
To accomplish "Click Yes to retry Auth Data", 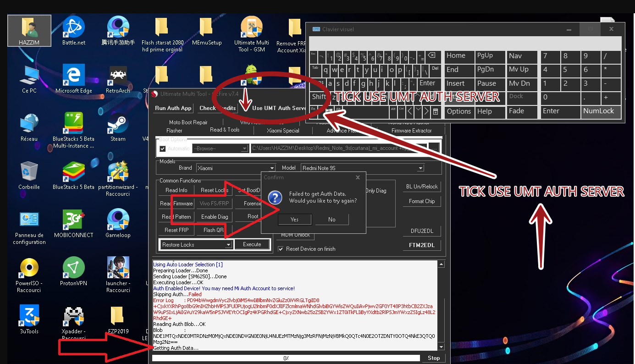I will coord(294,220).
